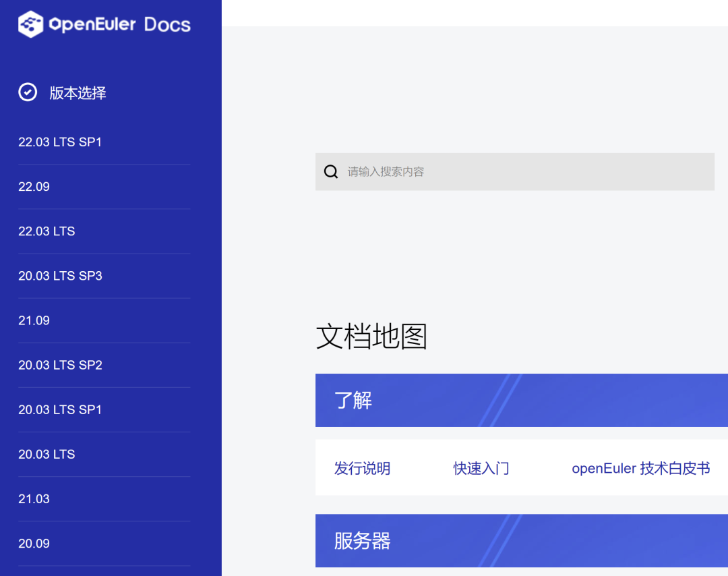The height and width of the screenshot is (576, 728).
Task: Select version 21.03 from the list
Action: point(34,498)
